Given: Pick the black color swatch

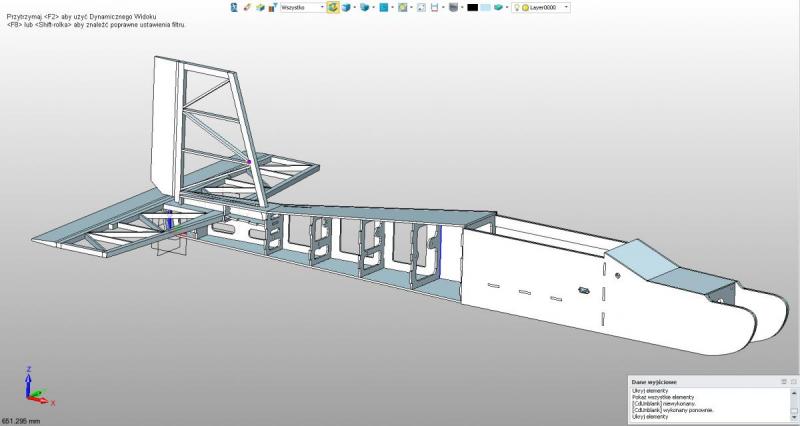Looking at the screenshot, I should coord(473,7).
